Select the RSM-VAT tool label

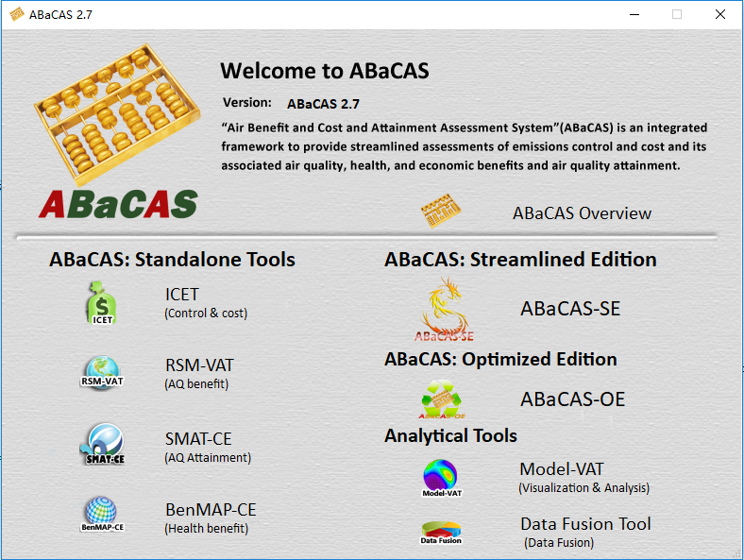[199, 365]
